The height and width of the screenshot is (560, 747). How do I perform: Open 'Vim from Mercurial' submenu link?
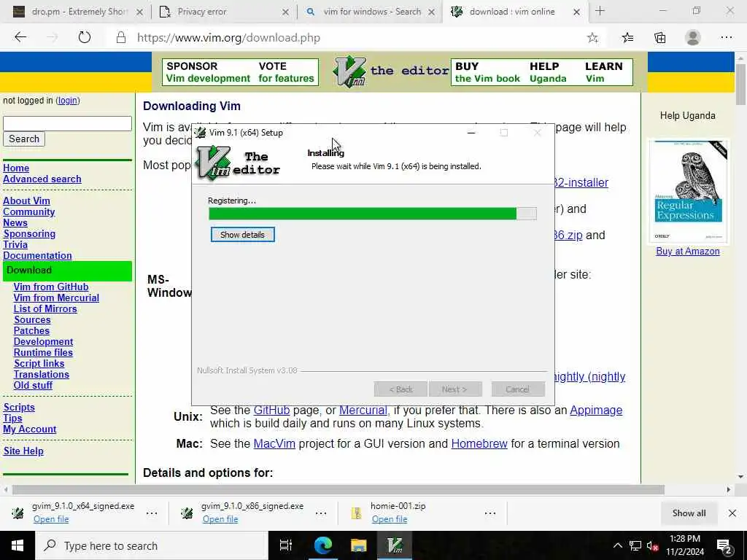[56, 298]
